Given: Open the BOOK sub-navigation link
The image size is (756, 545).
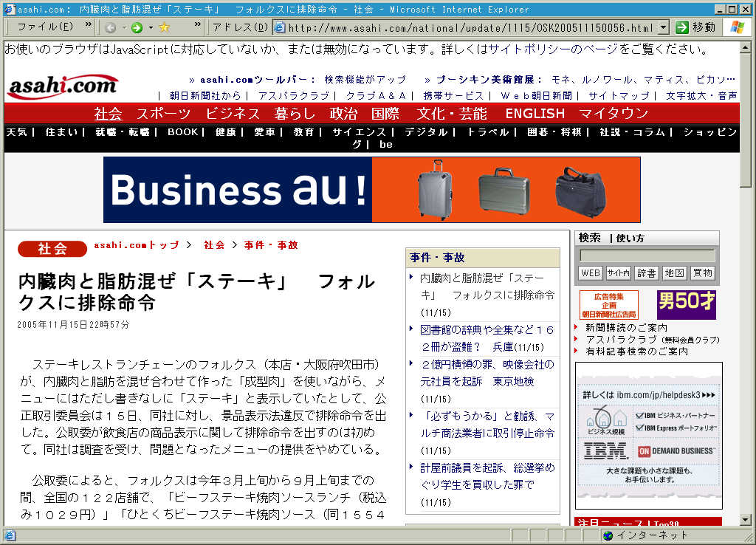Looking at the screenshot, I should click(183, 131).
